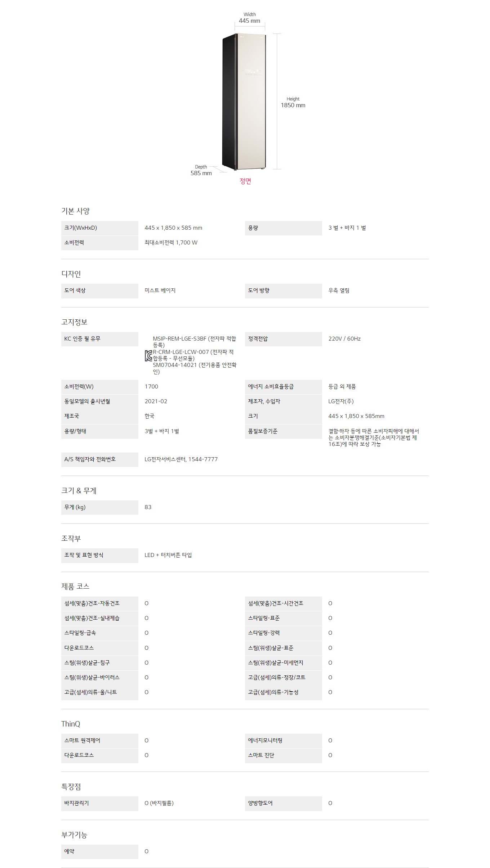Viewport: 490px width, 868px height.
Task: Click the 바지관리기 feature label
Action: tap(76, 803)
